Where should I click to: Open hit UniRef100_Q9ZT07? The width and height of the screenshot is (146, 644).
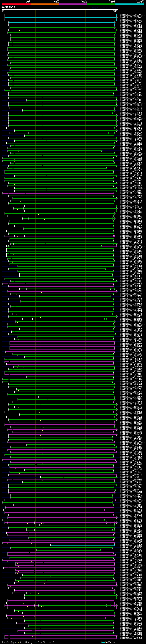click(131, 344)
